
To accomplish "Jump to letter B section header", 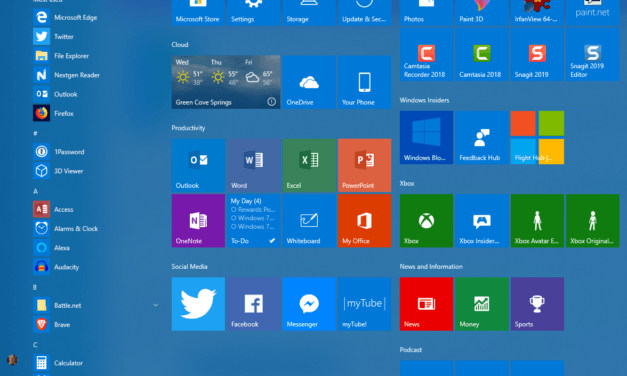I will coord(35,287).
